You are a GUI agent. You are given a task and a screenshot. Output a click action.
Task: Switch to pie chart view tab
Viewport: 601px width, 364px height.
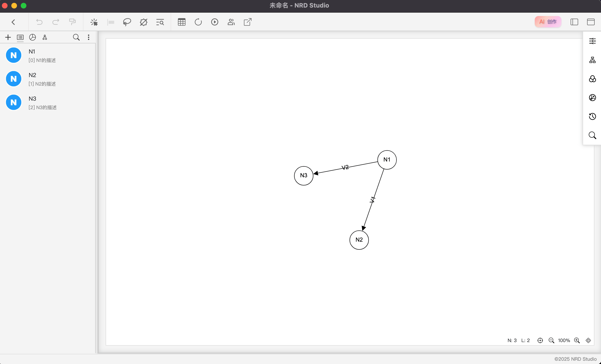click(33, 37)
